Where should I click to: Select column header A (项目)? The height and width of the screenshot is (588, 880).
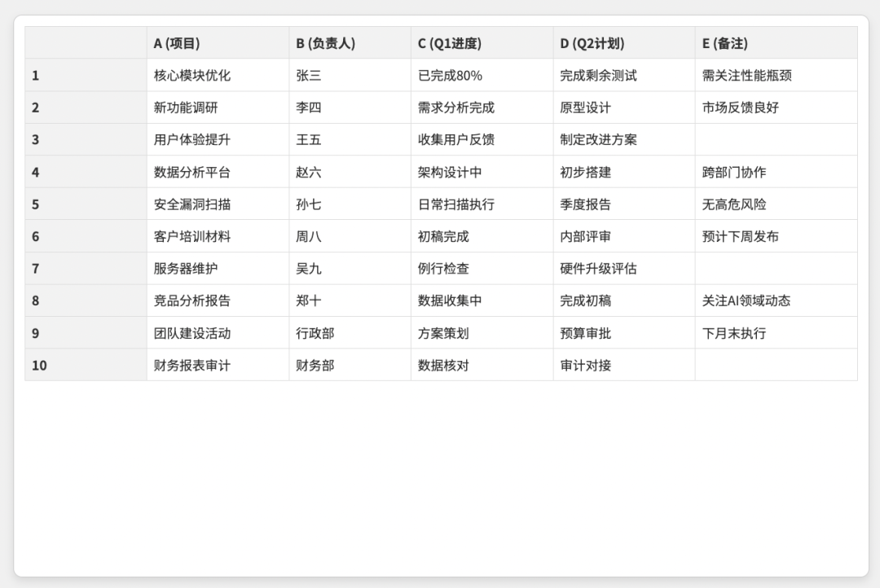click(218, 43)
